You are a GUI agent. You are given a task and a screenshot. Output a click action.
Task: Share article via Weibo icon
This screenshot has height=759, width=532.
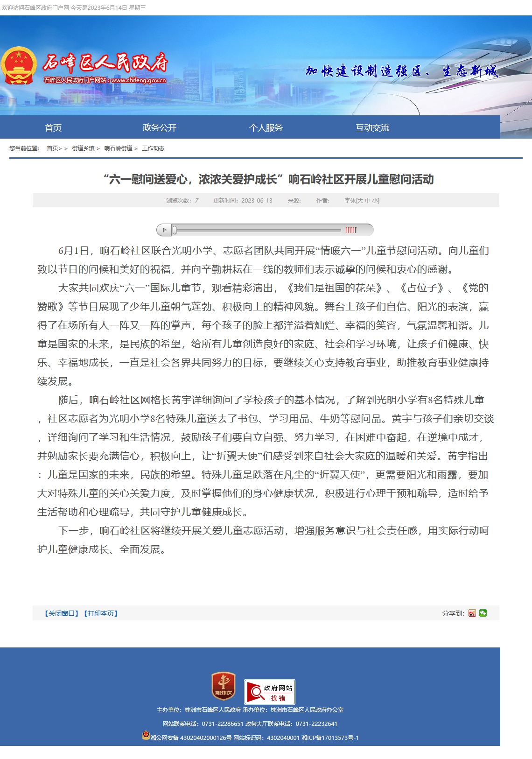click(x=472, y=613)
